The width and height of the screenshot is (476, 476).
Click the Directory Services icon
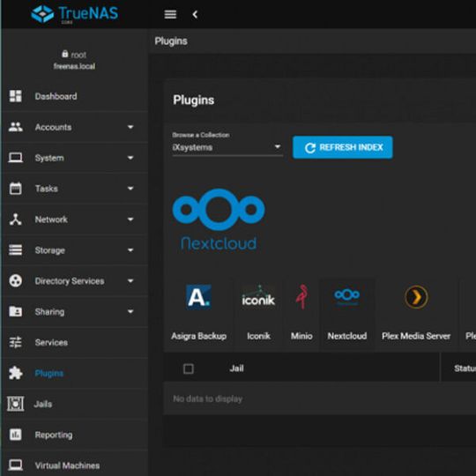(16, 281)
